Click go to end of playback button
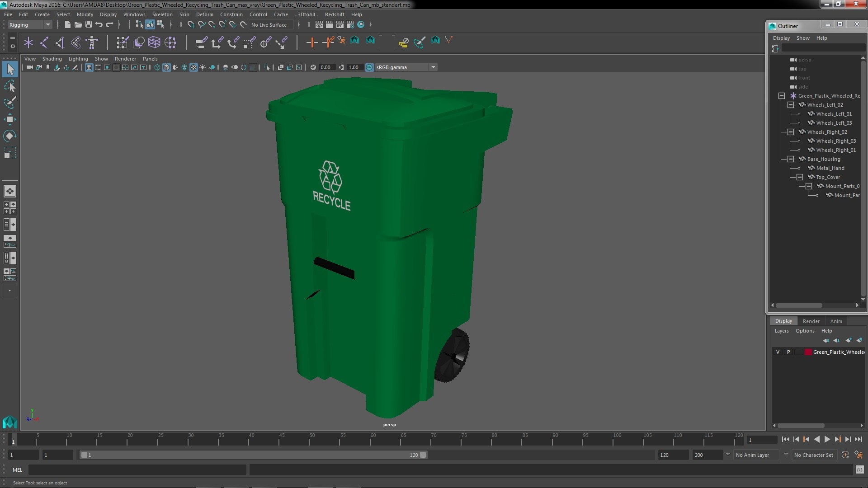 click(x=858, y=439)
